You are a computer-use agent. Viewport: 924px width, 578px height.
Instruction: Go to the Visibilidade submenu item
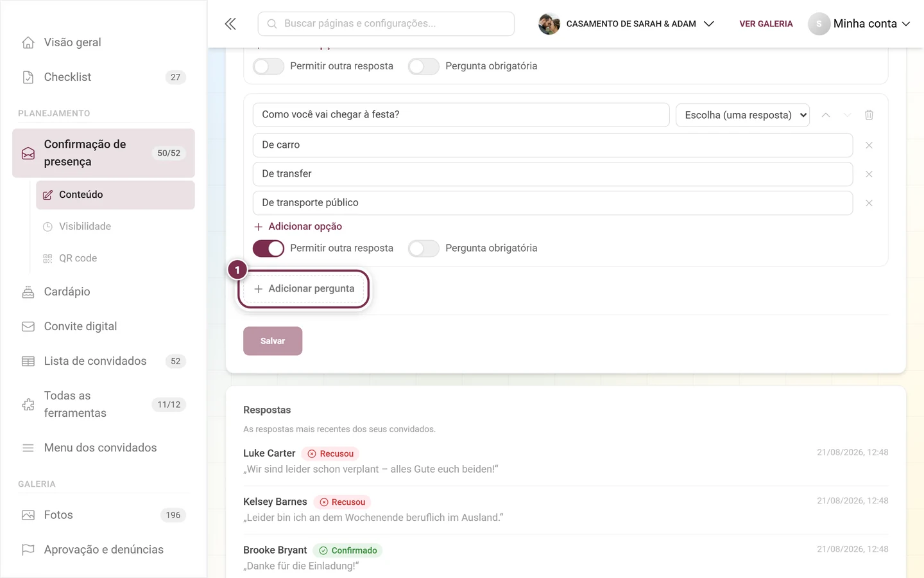(x=116, y=227)
